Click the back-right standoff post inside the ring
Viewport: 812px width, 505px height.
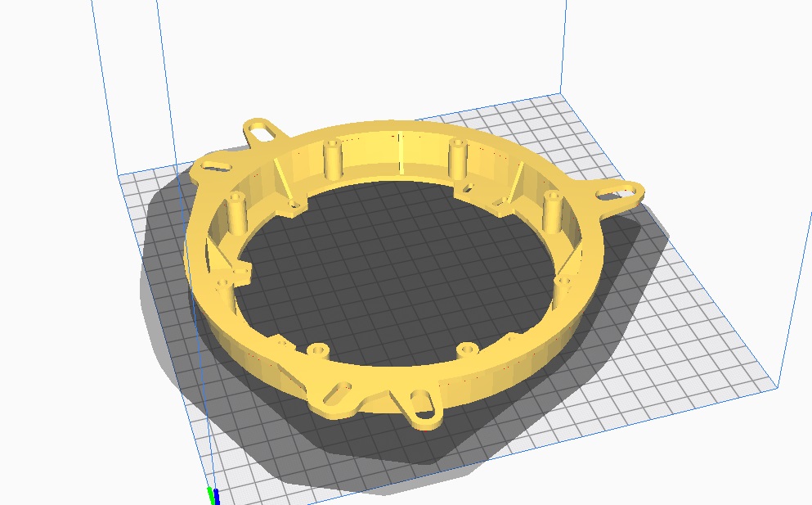point(456,159)
